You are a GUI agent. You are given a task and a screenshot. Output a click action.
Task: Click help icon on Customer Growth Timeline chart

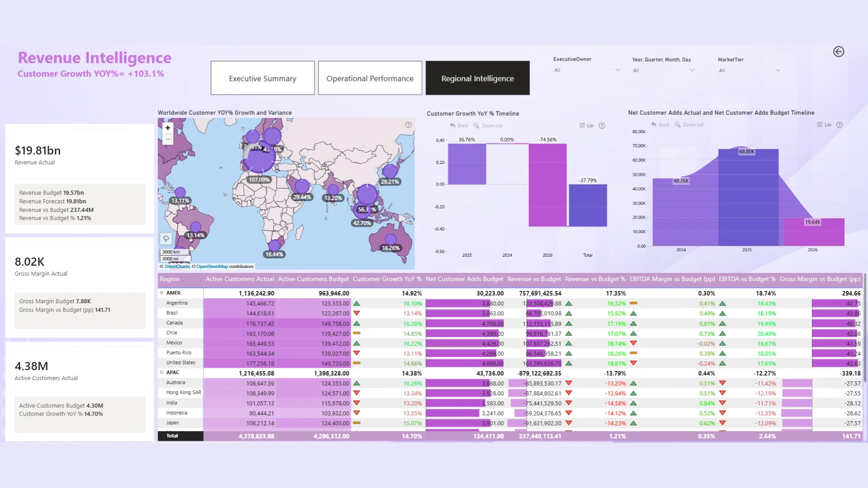pos(602,126)
